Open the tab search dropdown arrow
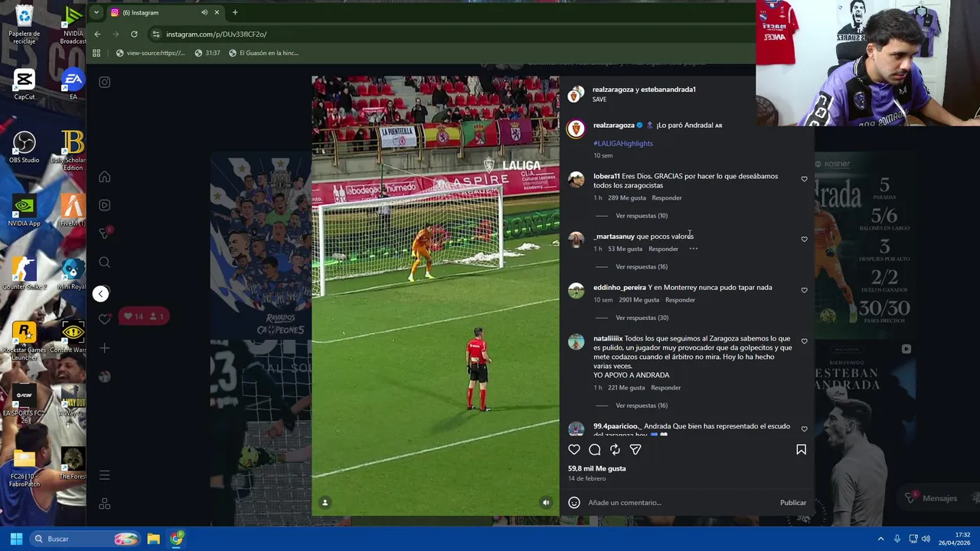Image resolution: width=980 pixels, height=551 pixels. click(x=96, y=12)
